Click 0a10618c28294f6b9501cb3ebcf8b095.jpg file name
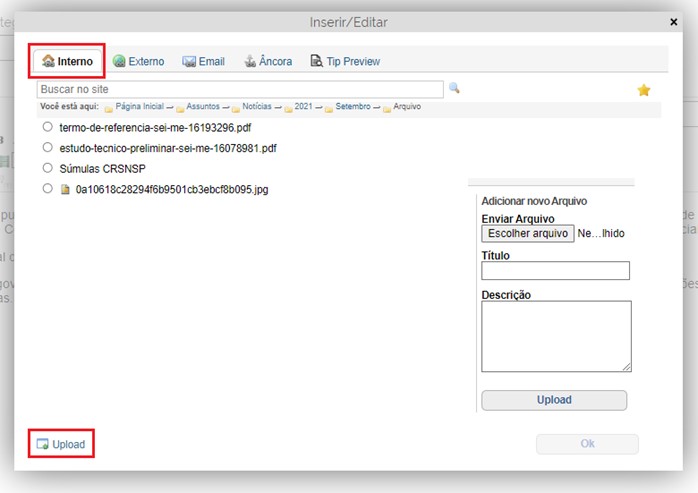This screenshot has height=493, width=698. click(172, 189)
